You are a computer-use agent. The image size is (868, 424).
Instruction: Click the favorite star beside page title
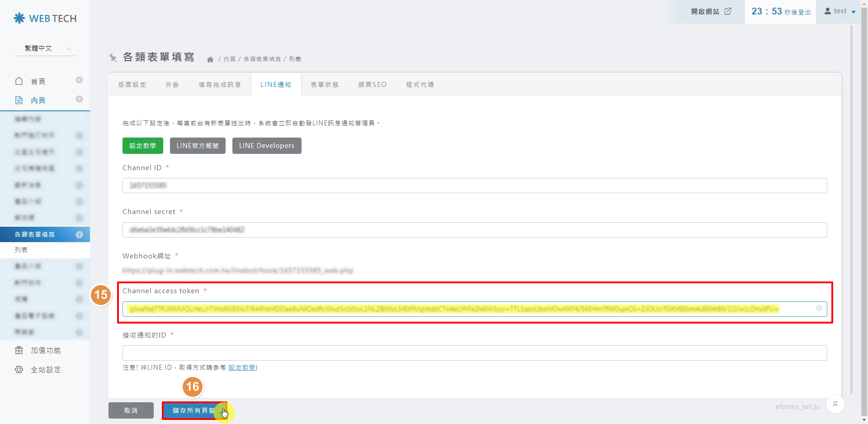(x=113, y=57)
